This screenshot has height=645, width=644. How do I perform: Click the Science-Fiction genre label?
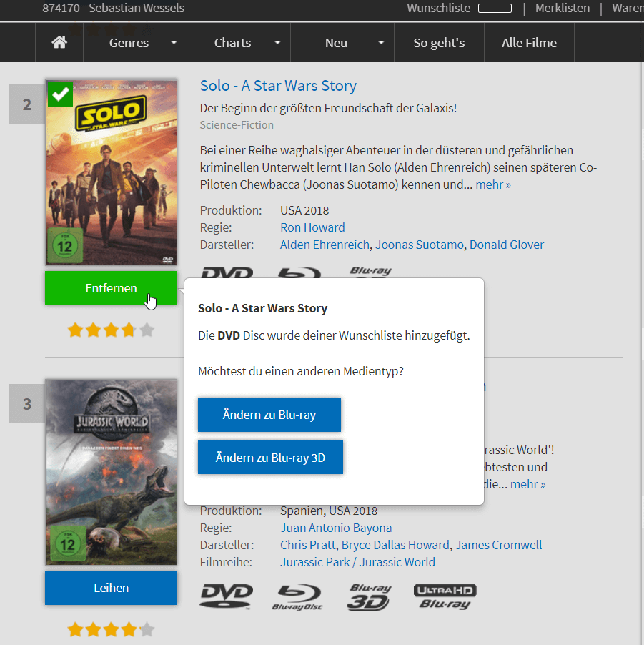pyautogui.click(x=237, y=125)
